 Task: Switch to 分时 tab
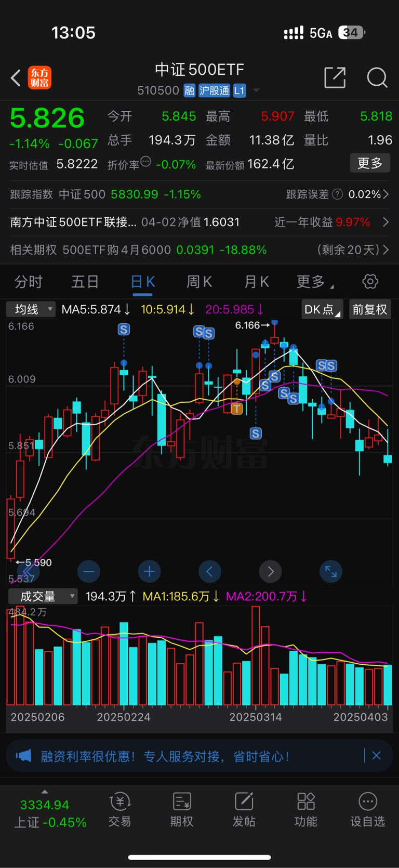(x=28, y=282)
